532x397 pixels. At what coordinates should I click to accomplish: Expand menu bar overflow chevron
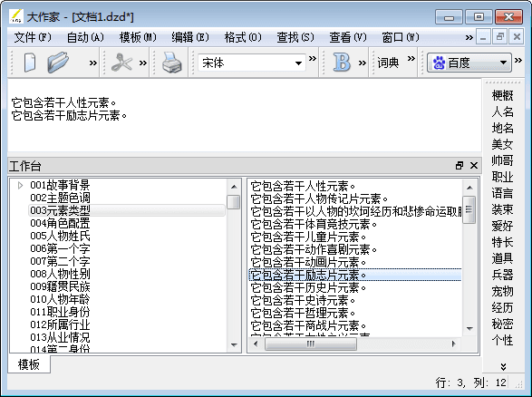[x=469, y=38]
